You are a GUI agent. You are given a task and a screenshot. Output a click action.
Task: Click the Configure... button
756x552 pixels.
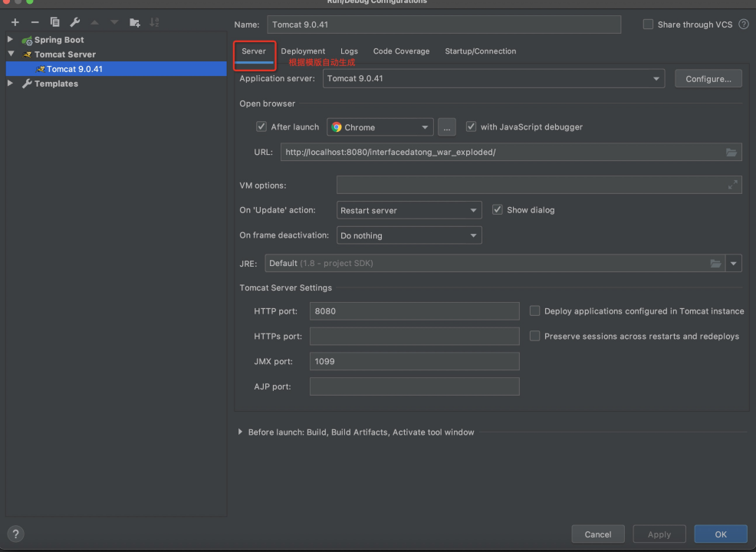(708, 78)
